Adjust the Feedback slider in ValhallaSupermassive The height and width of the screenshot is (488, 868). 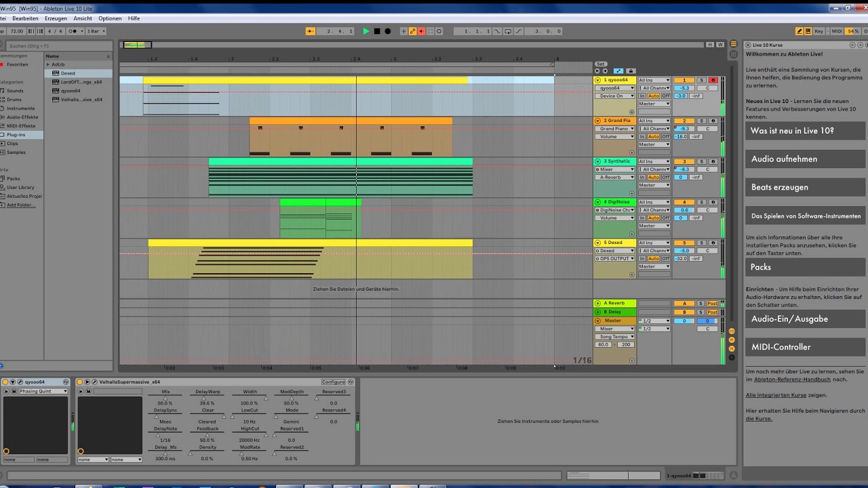(208, 434)
